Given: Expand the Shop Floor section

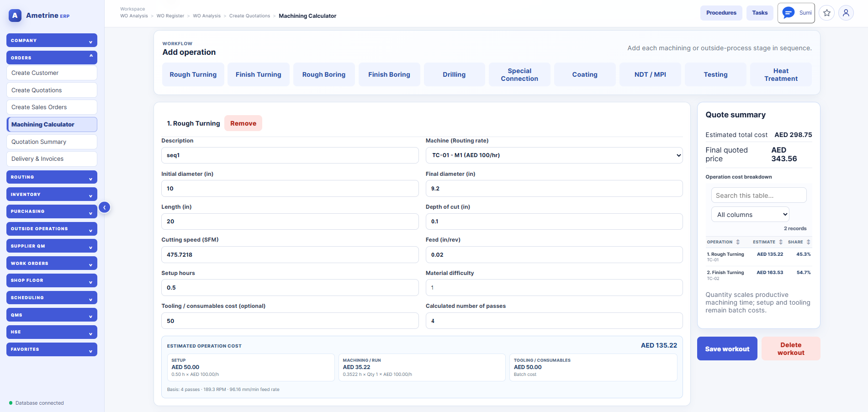Looking at the screenshot, I should pyautogui.click(x=52, y=280).
